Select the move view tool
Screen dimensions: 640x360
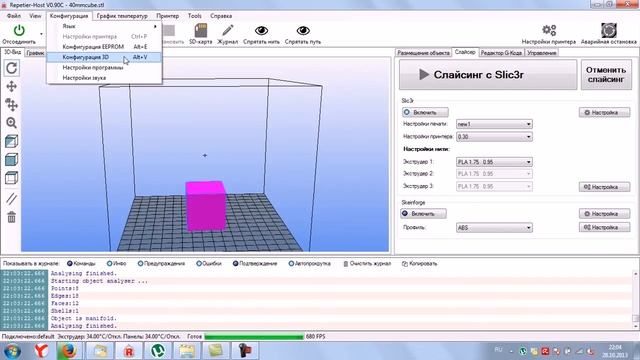[11, 86]
